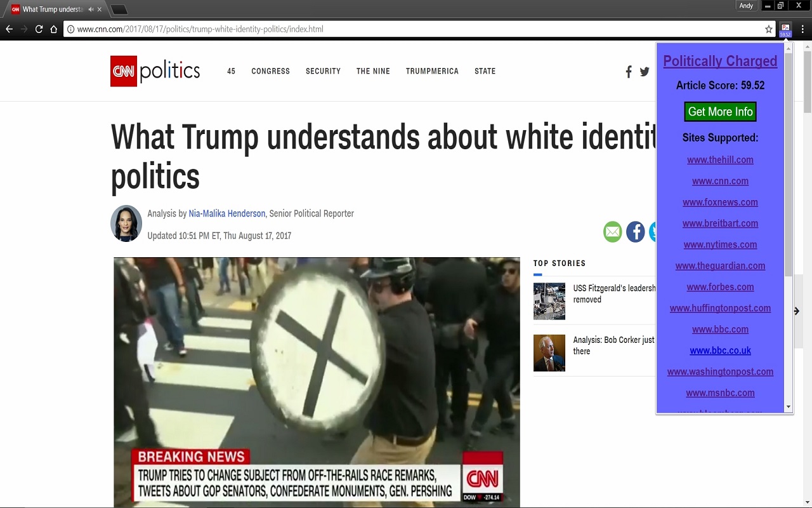Click the Bob Corker story thumbnail
Image resolution: width=812 pixels, height=508 pixels.
(x=549, y=352)
